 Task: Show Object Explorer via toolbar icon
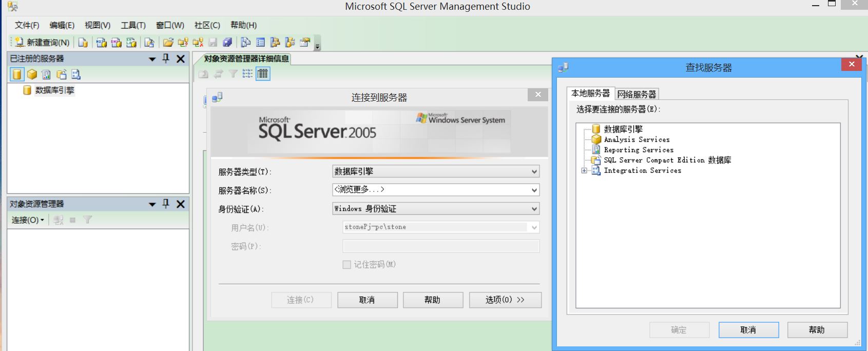pos(275,43)
